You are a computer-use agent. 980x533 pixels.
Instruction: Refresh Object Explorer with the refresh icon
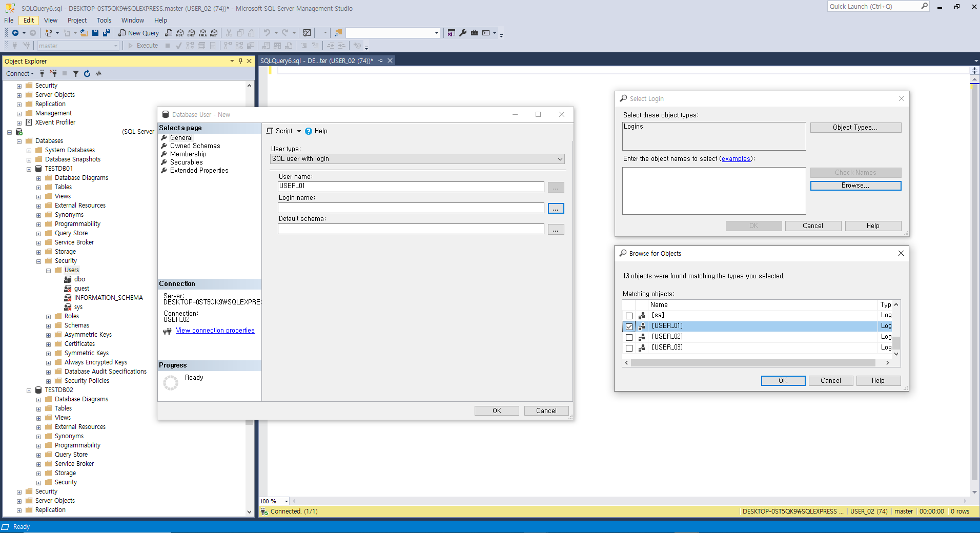tap(87, 73)
